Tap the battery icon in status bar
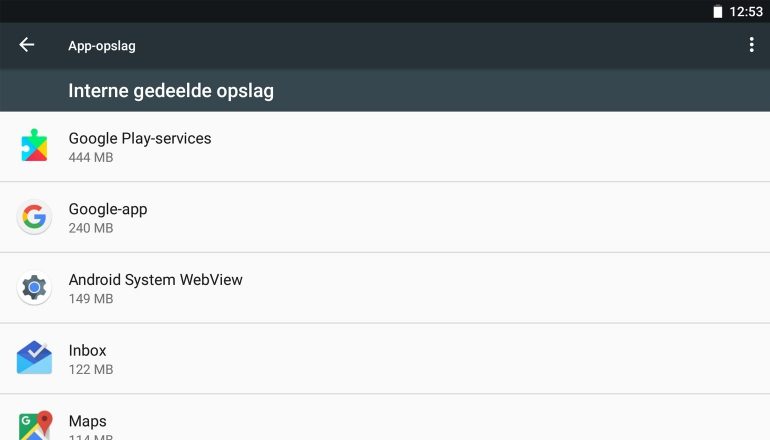770x440 pixels. pyautogui.click(x=717, y=12)
